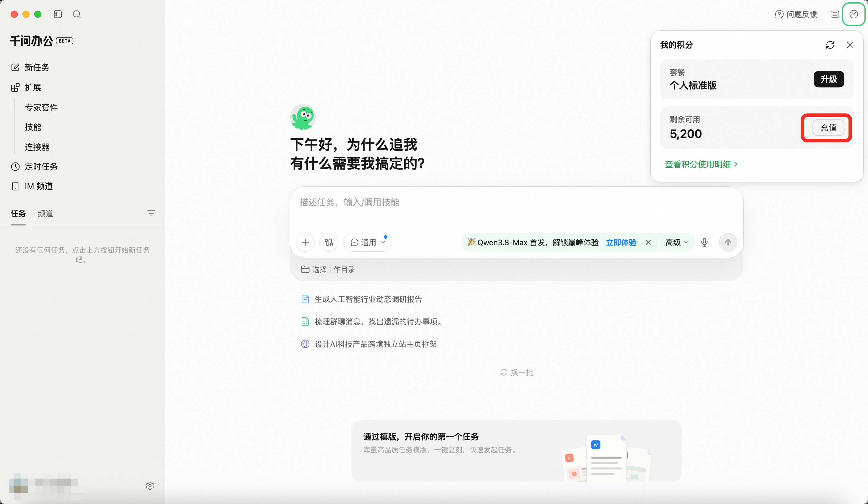Open the search magnifier icon

click(77, 14)
